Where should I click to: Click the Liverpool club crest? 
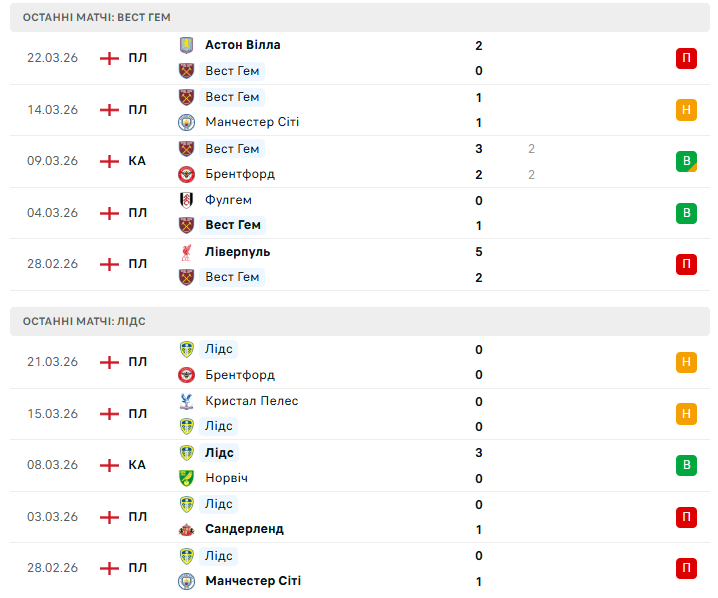coord(186,252)
